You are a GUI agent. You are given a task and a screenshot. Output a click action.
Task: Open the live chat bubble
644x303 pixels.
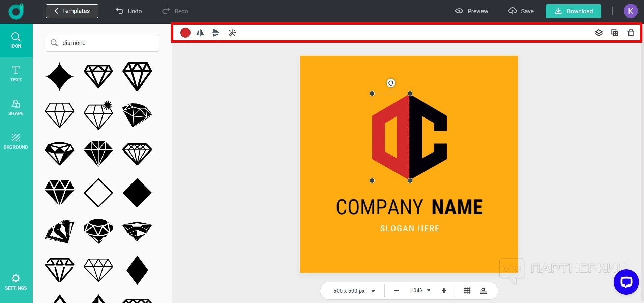(x=626, y=282)
